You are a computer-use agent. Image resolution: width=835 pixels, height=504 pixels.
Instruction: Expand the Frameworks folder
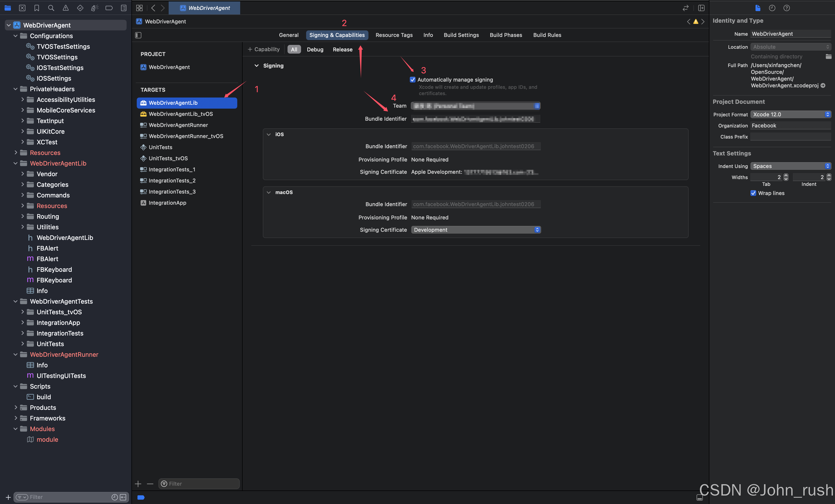point(16,418)
